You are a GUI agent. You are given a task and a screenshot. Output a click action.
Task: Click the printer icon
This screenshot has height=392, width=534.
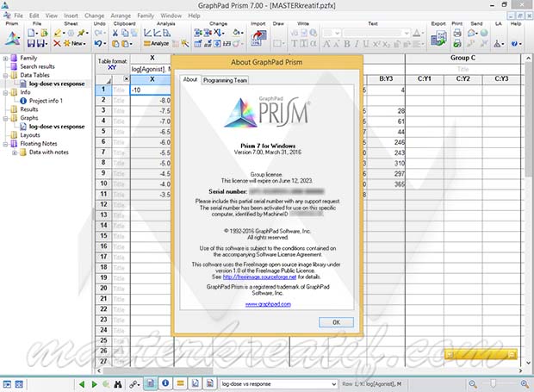click(457, 33)
